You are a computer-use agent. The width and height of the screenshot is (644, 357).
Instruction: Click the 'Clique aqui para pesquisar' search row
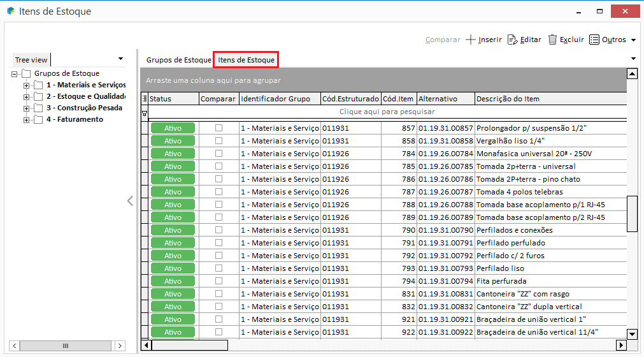(387, 112)
